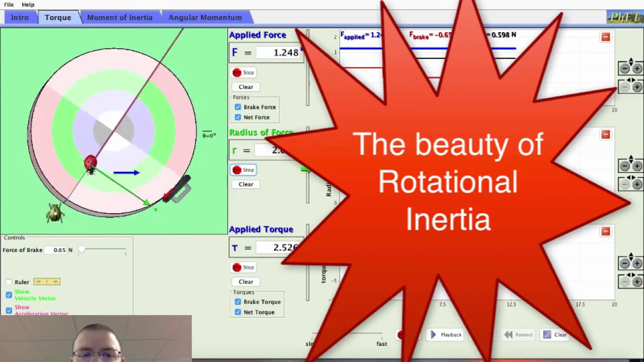The width and height of the screenshot is (644, 362).
Task: Zoom in horizontally on the radius graph
Action: point(637,185)
